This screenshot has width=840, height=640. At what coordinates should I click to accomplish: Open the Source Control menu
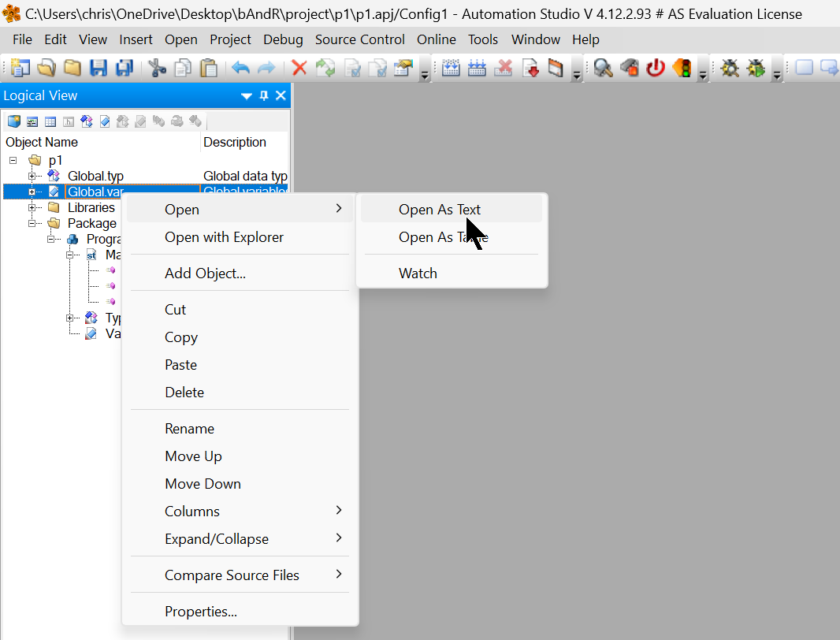pyautogui.click(x=359, y=39)
